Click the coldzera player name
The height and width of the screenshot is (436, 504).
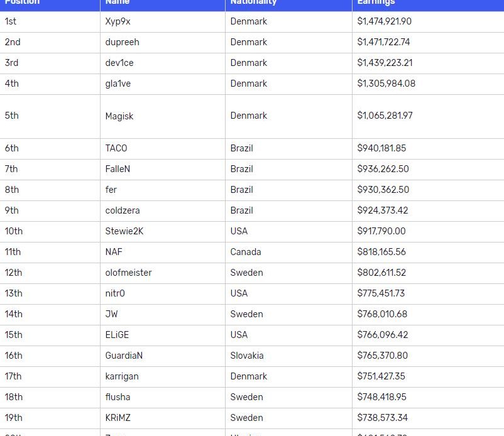tap(123, 210)
